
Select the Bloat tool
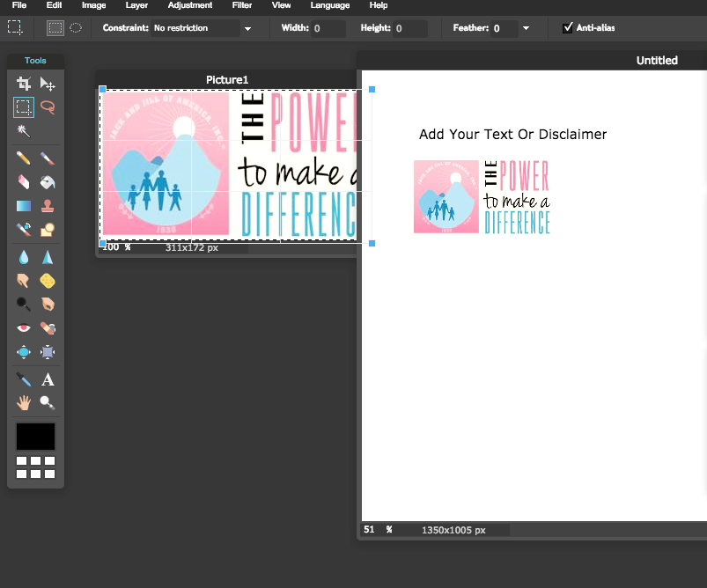pyautogui.click(x=24, y=352)
